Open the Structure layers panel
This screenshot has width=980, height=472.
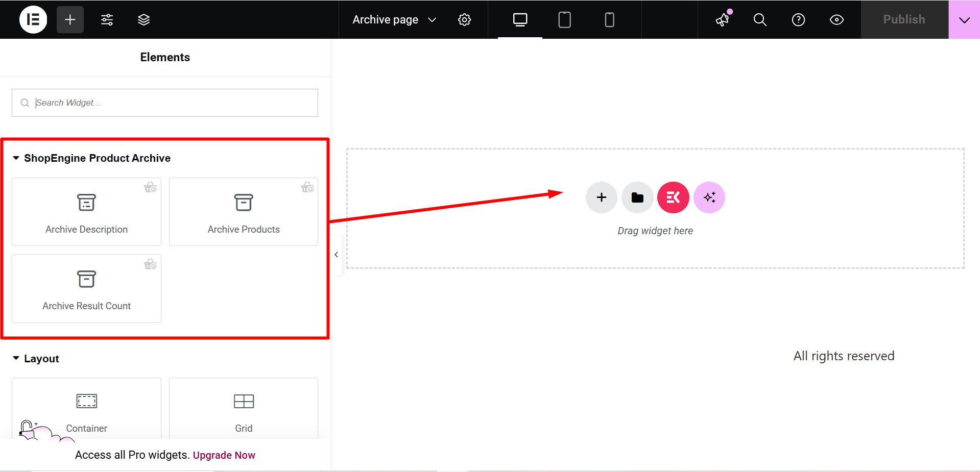pyautogui.click(x=144, y=19)
